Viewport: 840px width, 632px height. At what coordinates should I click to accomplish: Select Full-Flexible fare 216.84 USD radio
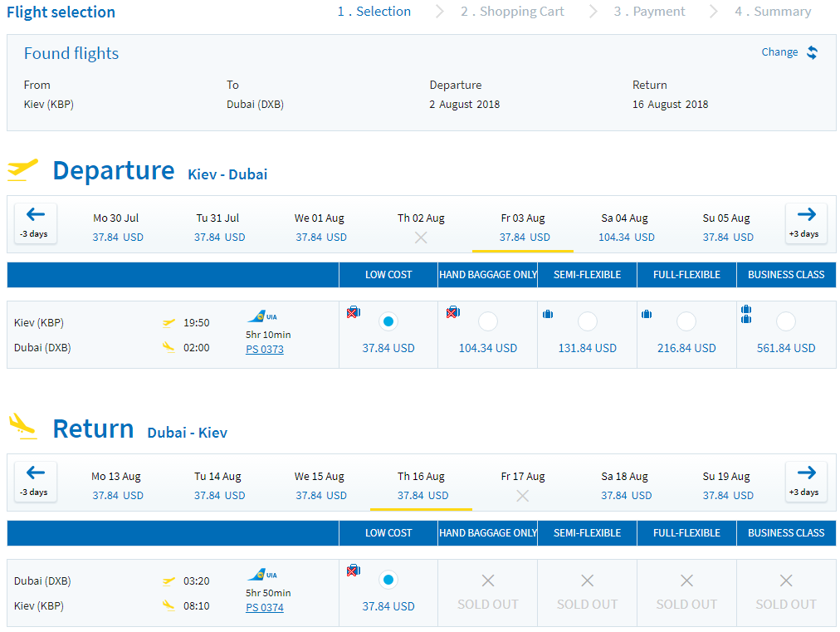(x=686, y=321)
